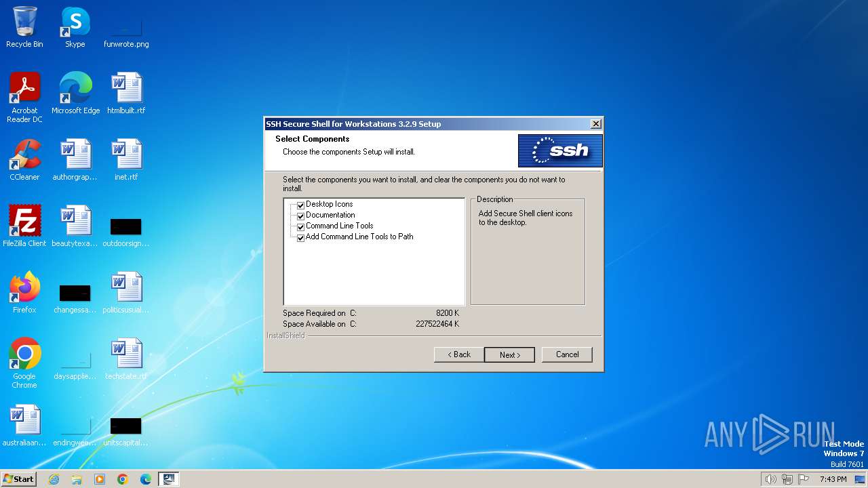Click the Show desktop button on the taskbar

[x=861, y=479]
